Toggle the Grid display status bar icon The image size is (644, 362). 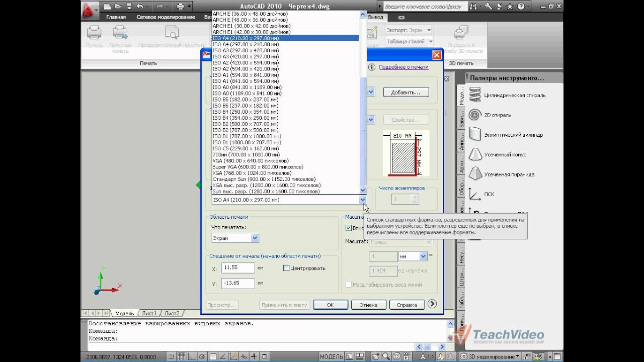[x=182, y=356]
